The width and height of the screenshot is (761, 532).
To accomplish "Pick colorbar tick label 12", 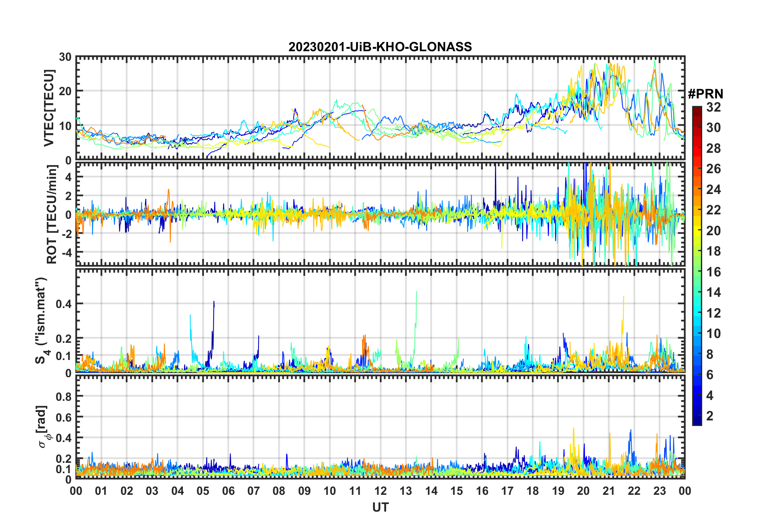I will (x=714, y=313).
